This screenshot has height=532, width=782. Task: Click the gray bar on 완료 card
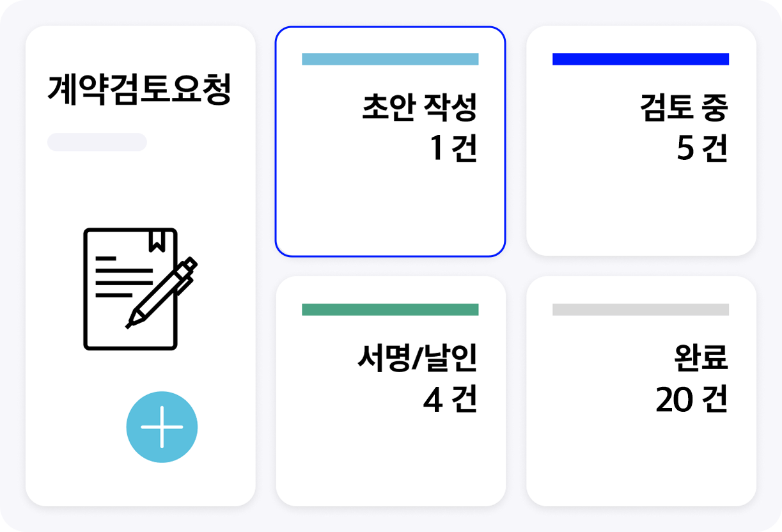pyautogui.click(x=641, y=309)
